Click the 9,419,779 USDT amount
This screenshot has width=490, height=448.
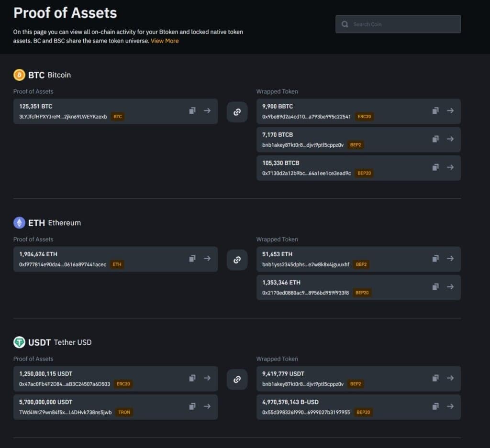click(x=283, y=374)
